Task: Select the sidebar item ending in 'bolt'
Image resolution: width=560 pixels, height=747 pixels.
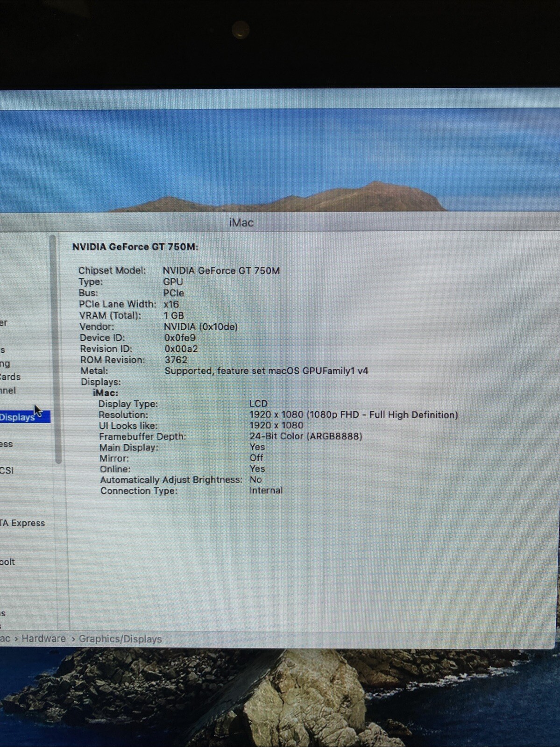Action: (x=7, y=562)
